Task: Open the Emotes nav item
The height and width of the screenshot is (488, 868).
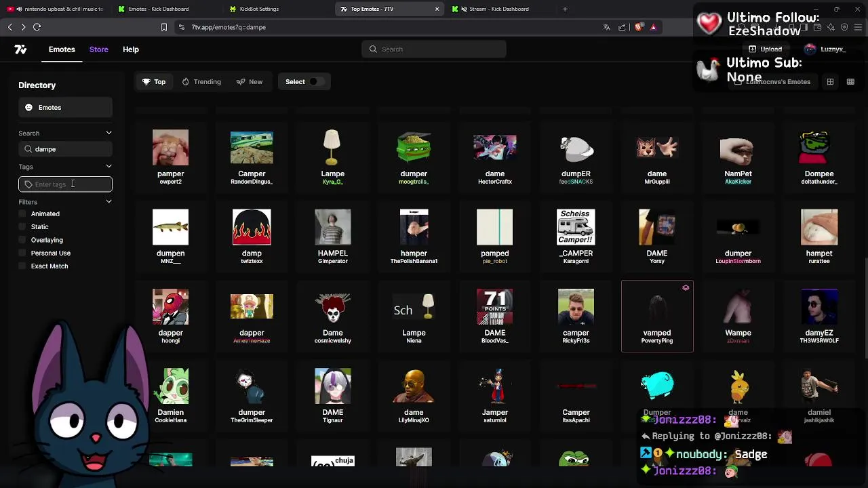Action: (x=62, y=49)
